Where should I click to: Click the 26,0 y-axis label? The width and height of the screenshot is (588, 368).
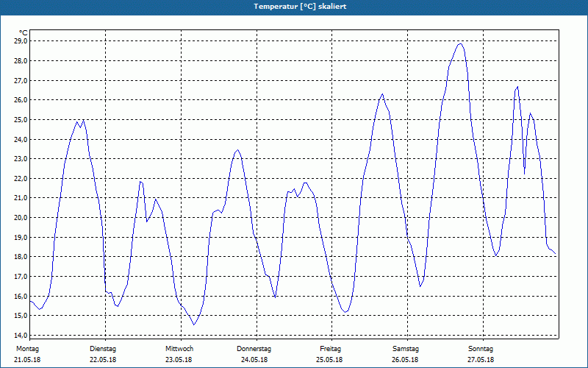coord(21,100)
